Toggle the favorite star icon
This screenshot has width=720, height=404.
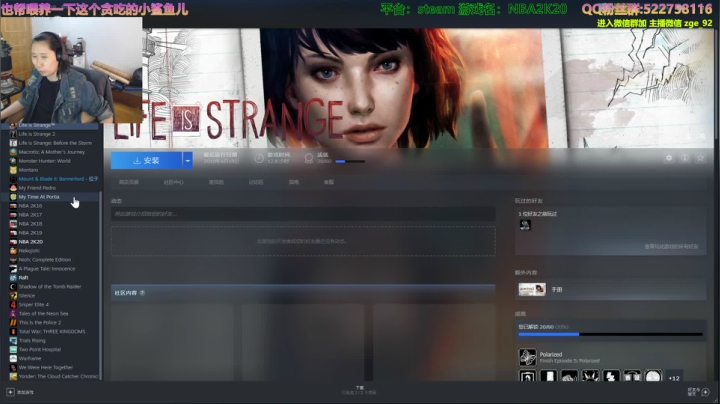pyautogui.click(x=700, y=158)
